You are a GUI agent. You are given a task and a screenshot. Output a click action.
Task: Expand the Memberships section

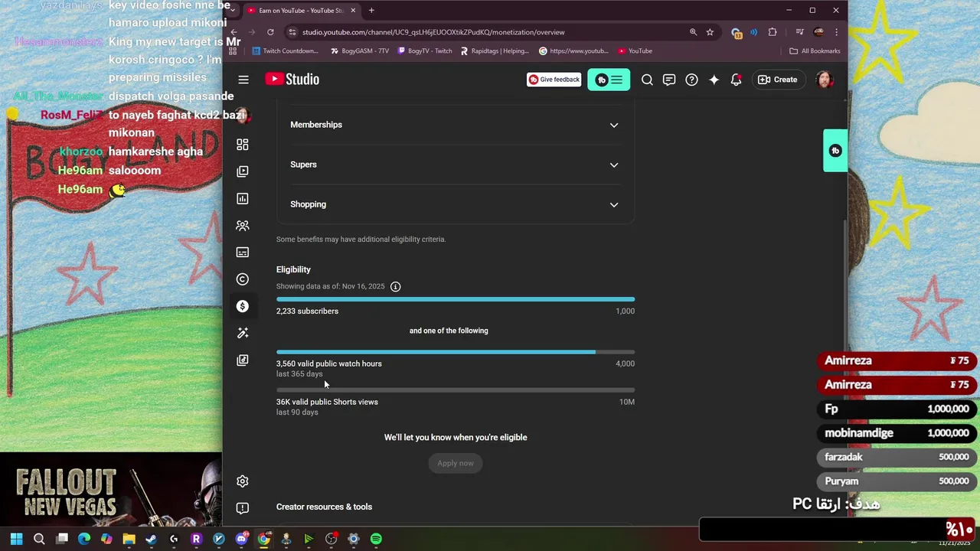point(455,125)
